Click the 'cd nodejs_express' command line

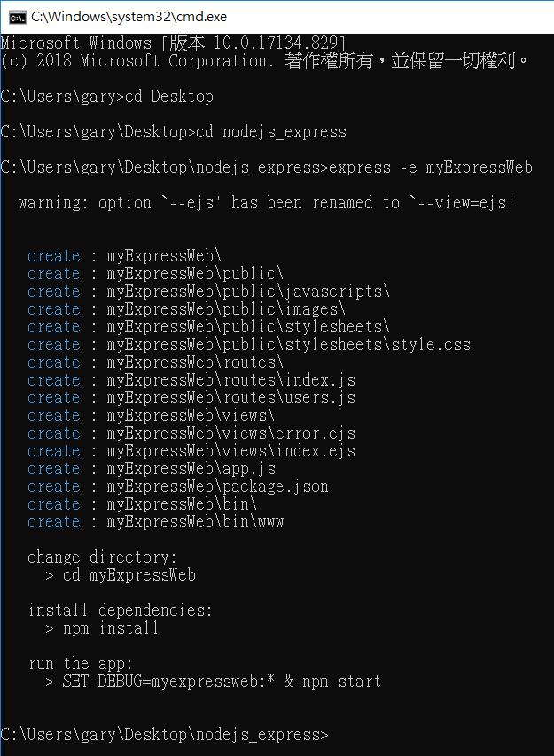(174, 132)
